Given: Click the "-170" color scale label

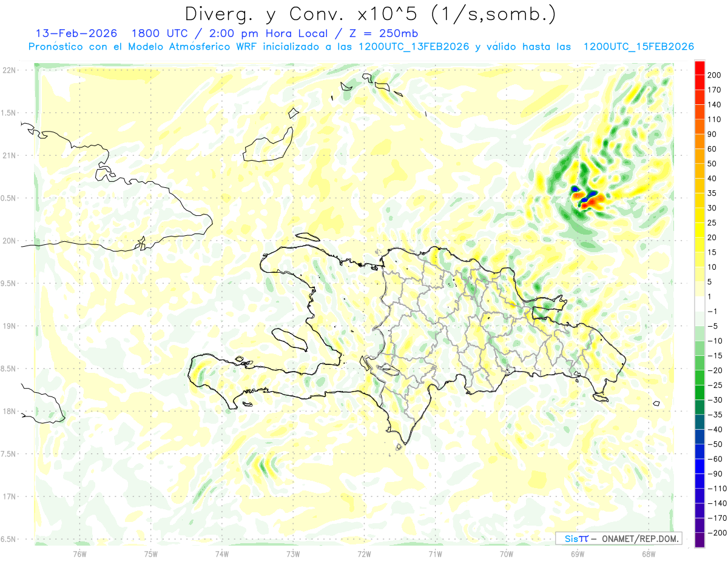Looking at the screenshot, I should coord(717,518).
